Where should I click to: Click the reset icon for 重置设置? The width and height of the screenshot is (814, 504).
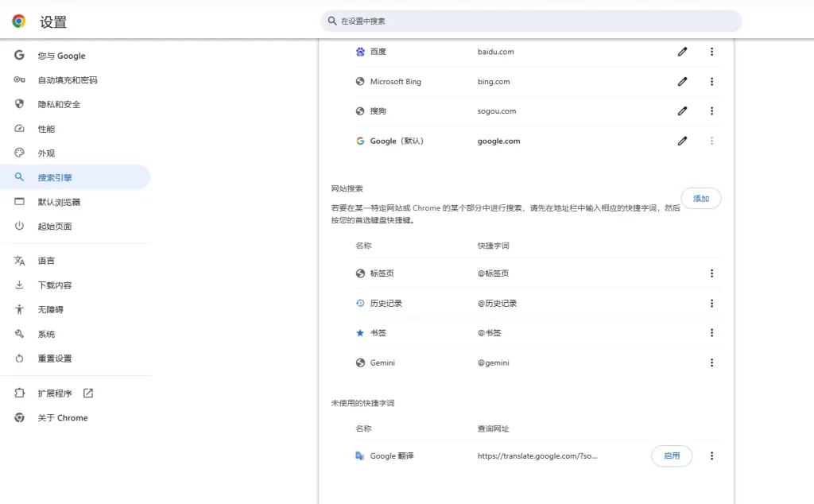(x=19, y=359)
